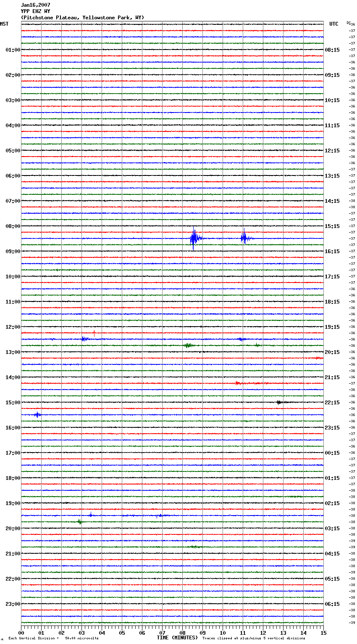This screenshot has width=357, height=644.
Task: Click minute tick 15 on bottom axis
Action: [x=323, y=633]
